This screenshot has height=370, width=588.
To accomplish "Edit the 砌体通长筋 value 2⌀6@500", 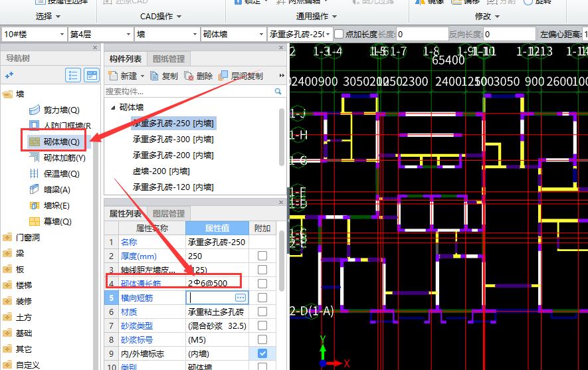I will click(217, 284).
